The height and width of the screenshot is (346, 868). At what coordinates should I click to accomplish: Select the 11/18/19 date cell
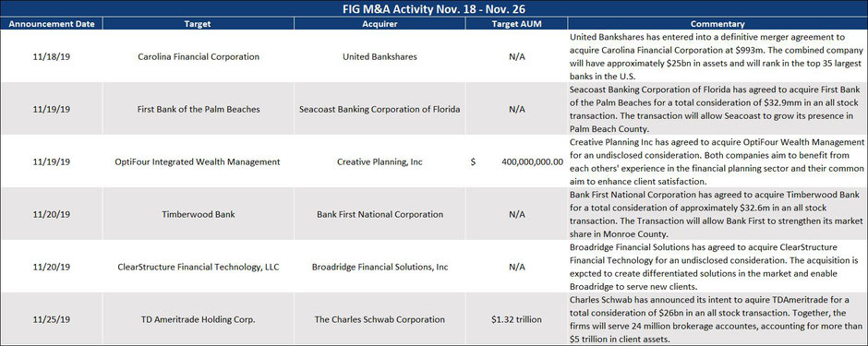pyautogui.click(x=51, y=56)
